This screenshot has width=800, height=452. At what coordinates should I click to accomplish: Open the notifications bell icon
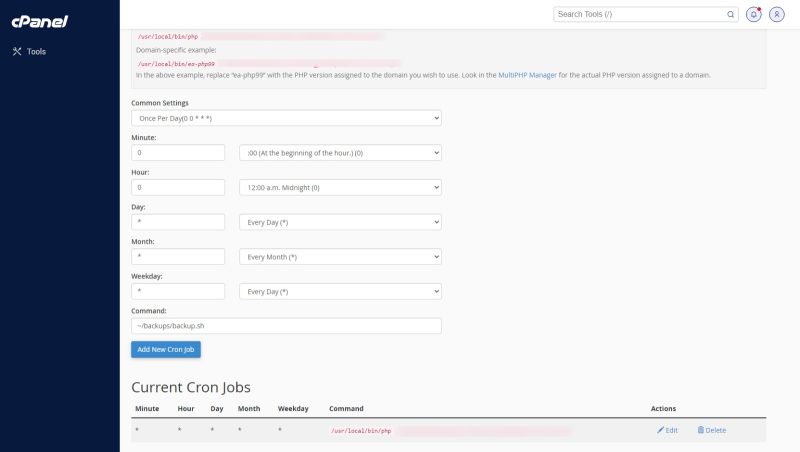click(x=754, y=15)
